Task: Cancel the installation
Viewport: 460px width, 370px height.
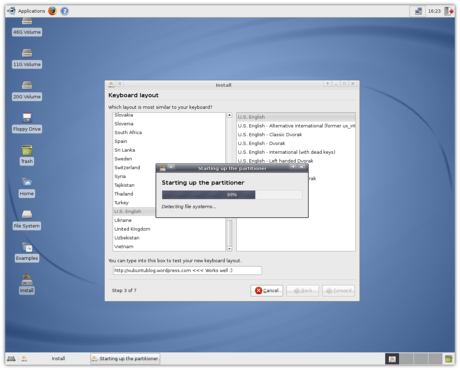Action: [267, 291]
